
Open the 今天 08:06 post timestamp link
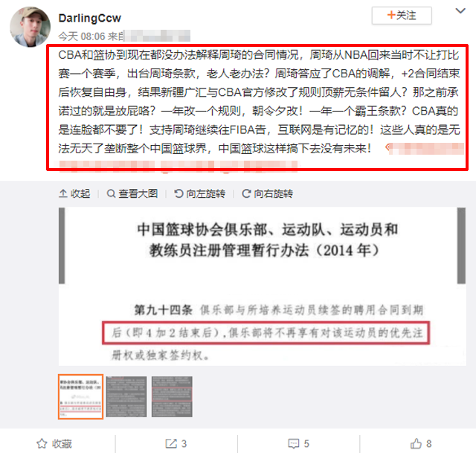click(82, 36)
